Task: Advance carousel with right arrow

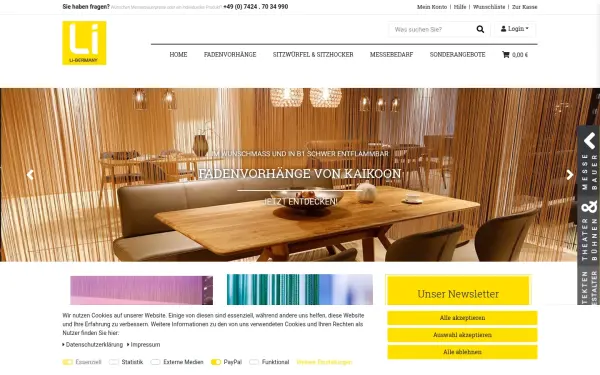Action: (x=570, y=175)
